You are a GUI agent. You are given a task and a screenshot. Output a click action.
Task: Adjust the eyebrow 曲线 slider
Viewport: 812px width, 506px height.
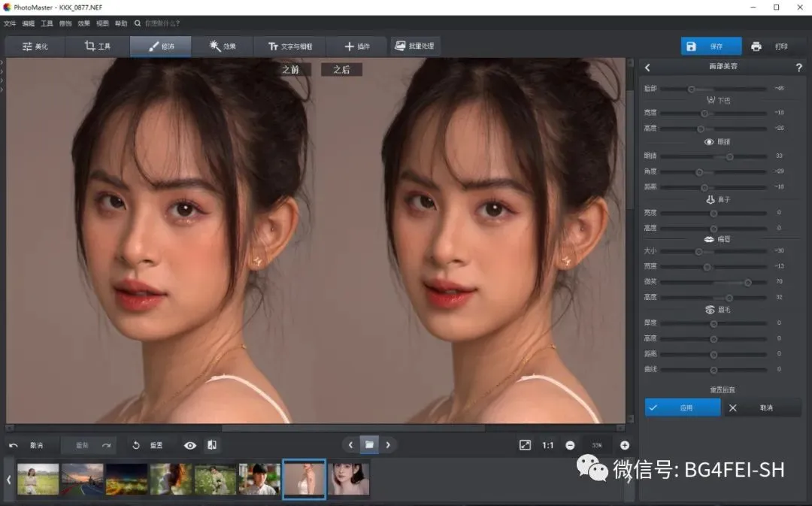pyautogui.click(x=714, y=370)
